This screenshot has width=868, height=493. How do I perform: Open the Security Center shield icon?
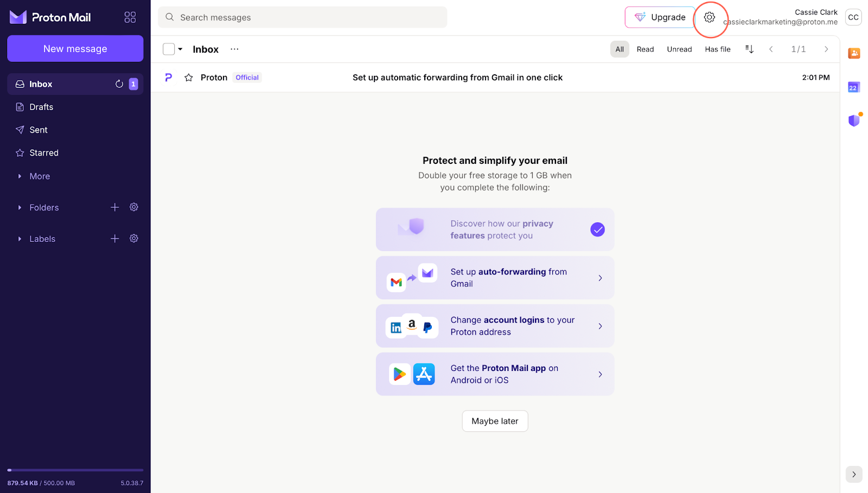[854, 120]
